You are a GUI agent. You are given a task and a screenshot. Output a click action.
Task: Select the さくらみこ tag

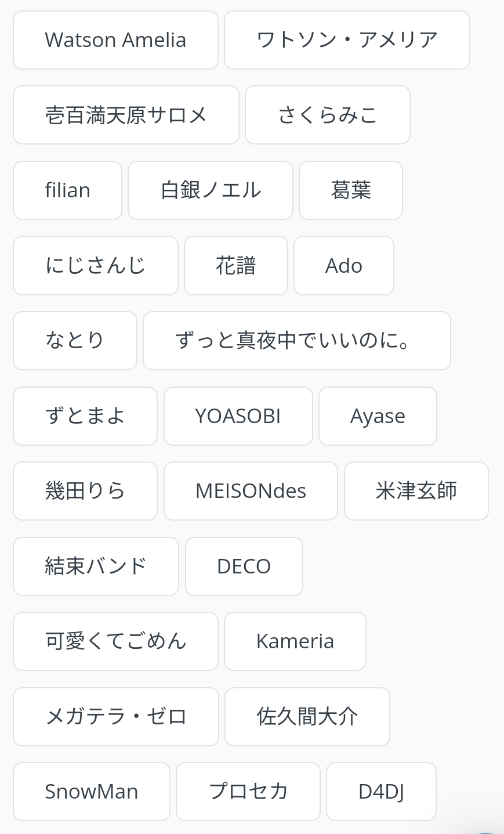(328, 115)
